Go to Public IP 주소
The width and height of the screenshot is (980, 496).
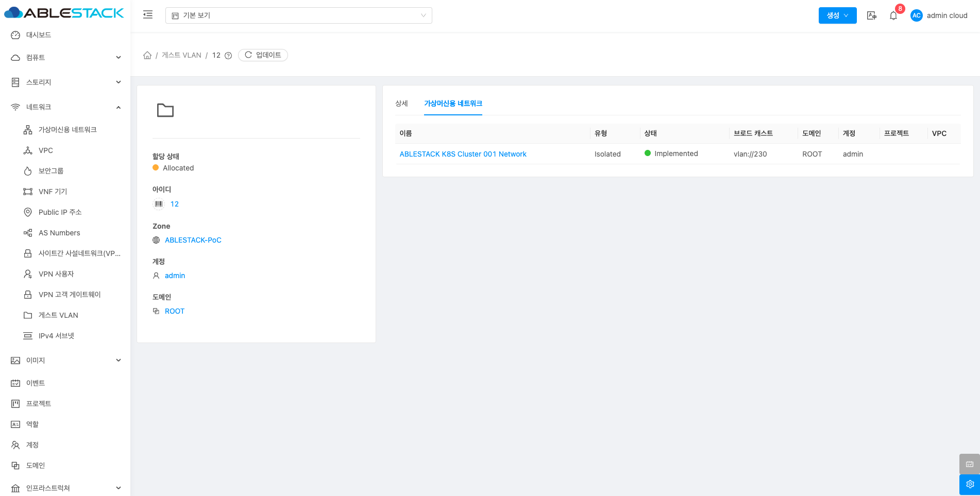[65, 212]
